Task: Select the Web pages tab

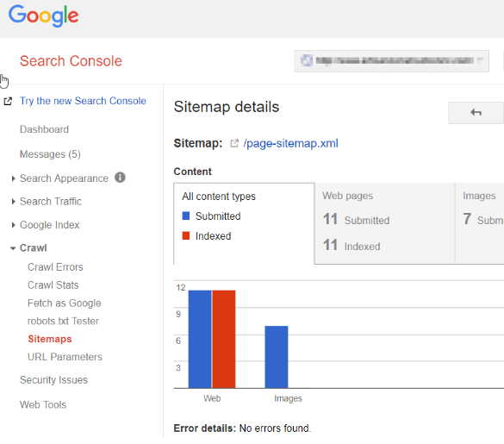Action: [x=384, y=223]
